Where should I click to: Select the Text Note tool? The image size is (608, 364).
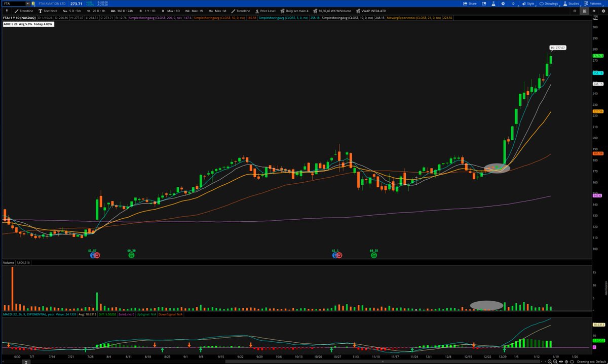pos(48,11)
